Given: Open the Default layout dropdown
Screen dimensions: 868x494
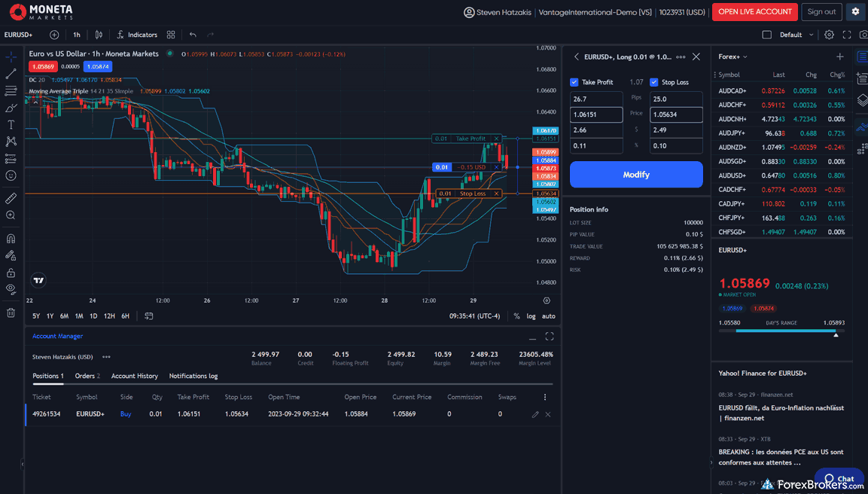Looking at the screenshot, I should click(x=796, y=35).
